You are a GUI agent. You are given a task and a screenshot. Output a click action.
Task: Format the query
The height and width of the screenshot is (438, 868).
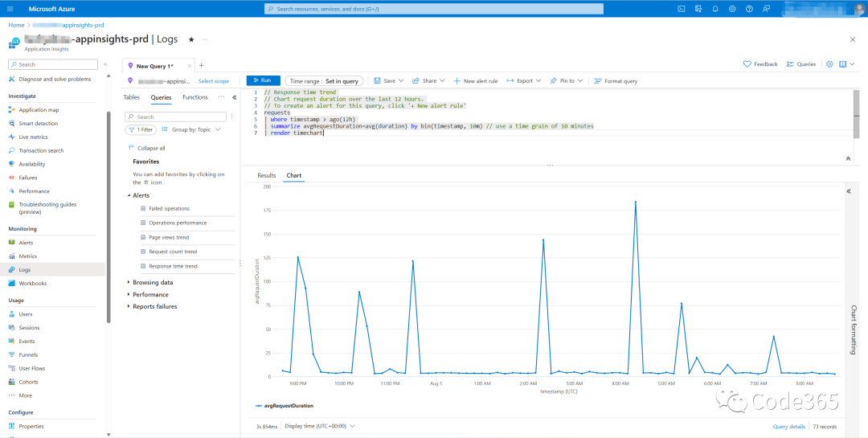pos(616,81)
